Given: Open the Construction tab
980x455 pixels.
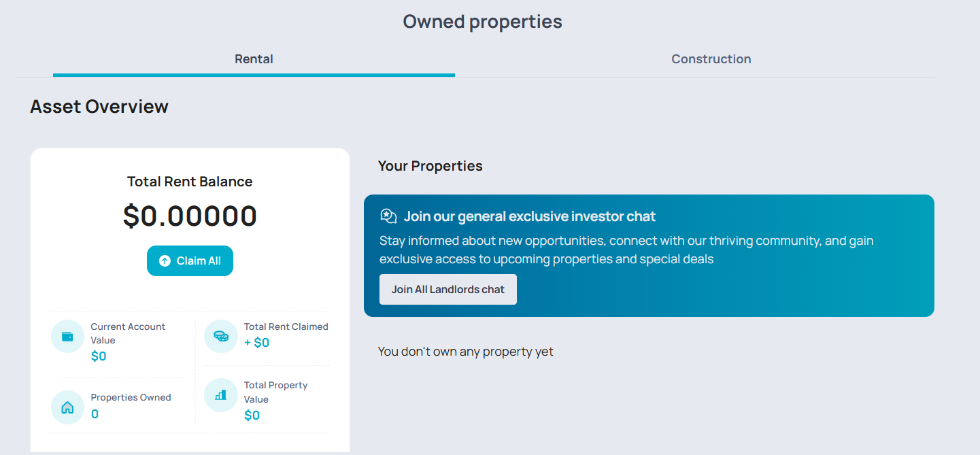Looking at the screenshot, I should (711, 59).
